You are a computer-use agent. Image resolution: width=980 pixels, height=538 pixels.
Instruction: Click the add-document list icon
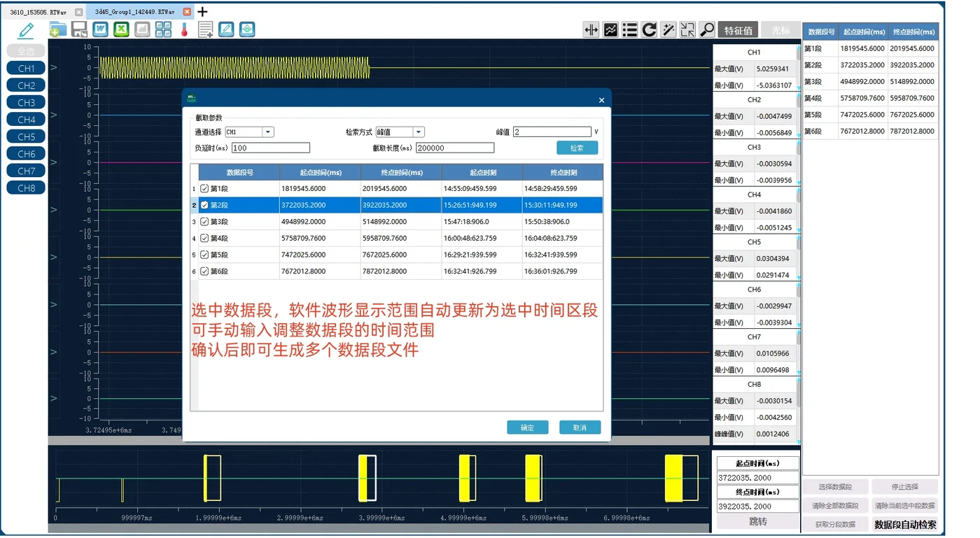(205, 29)
